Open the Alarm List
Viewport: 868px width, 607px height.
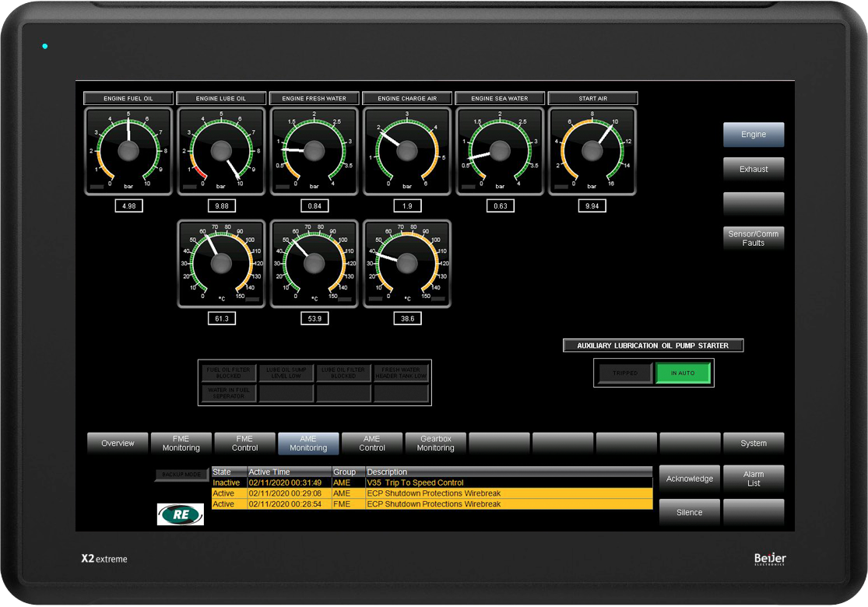click(753, 479)
